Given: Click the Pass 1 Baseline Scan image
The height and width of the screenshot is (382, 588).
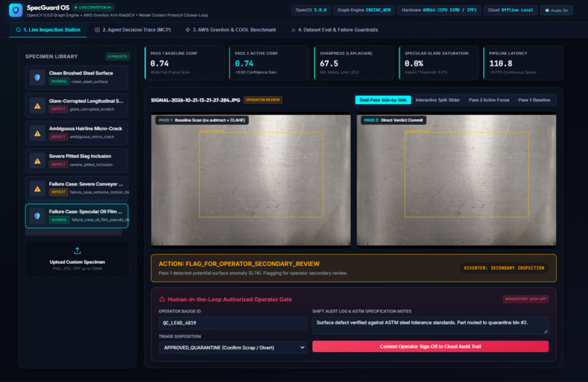Looking at the screenshot, I should [x=251, y=180].
